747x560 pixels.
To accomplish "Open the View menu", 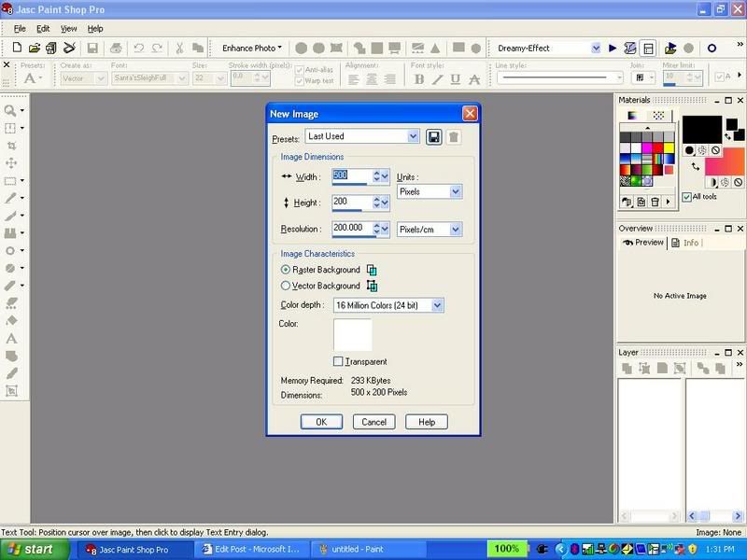I will point(68,29).
